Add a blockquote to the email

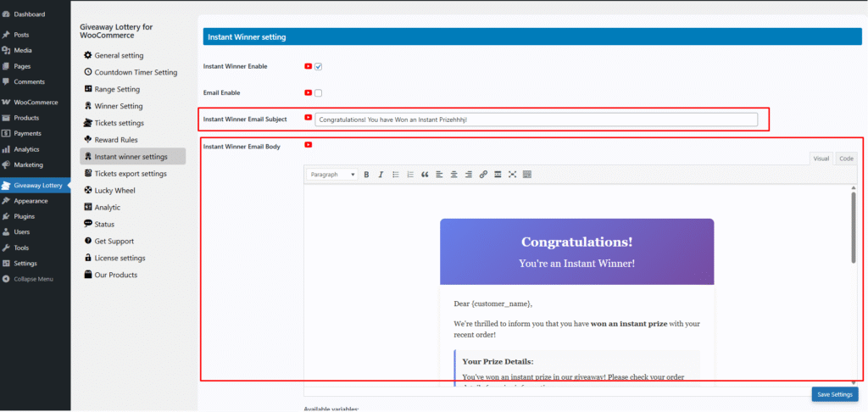425,175
